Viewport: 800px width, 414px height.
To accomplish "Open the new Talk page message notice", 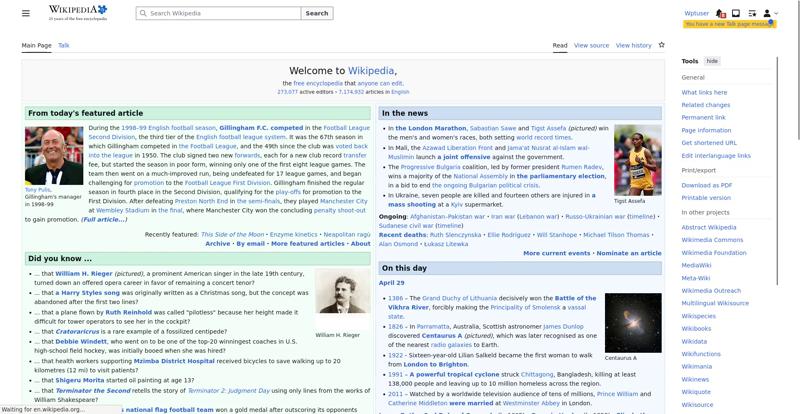I will point(726,24).
